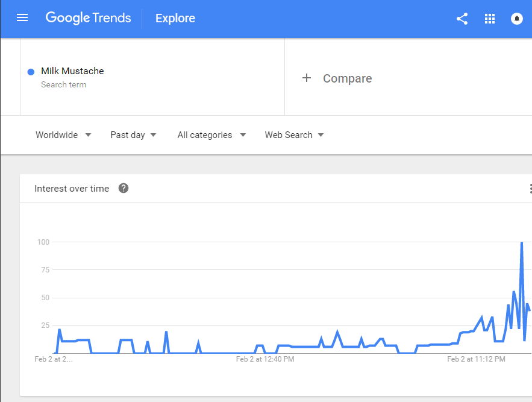Edit the Milk Mustache search term
This screenshot has height=402, width=532.
(x=72, y=71)
